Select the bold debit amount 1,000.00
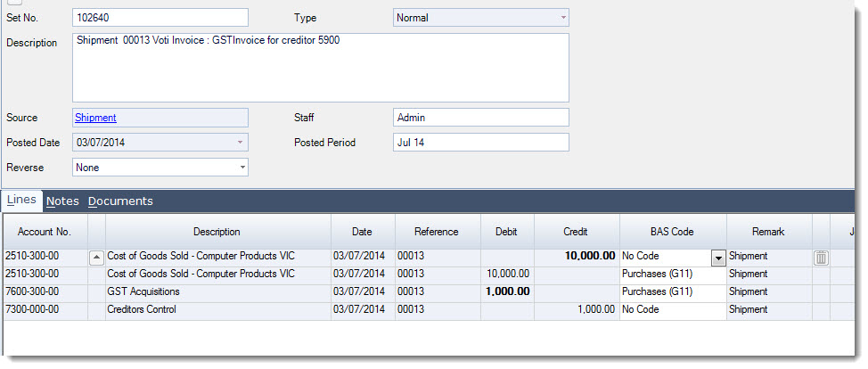 (507, 293)
